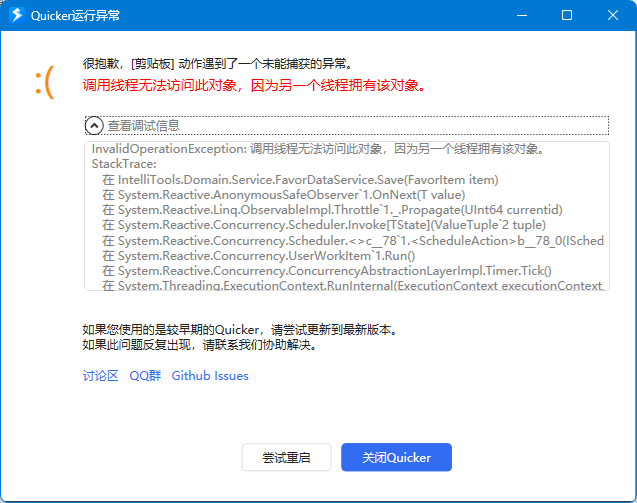The height and width of the screenshot is (503, 637).
Task: Select the ScheduleAction b__78_0 stack line
Action: pyautogui.click(x=353, y=241)
